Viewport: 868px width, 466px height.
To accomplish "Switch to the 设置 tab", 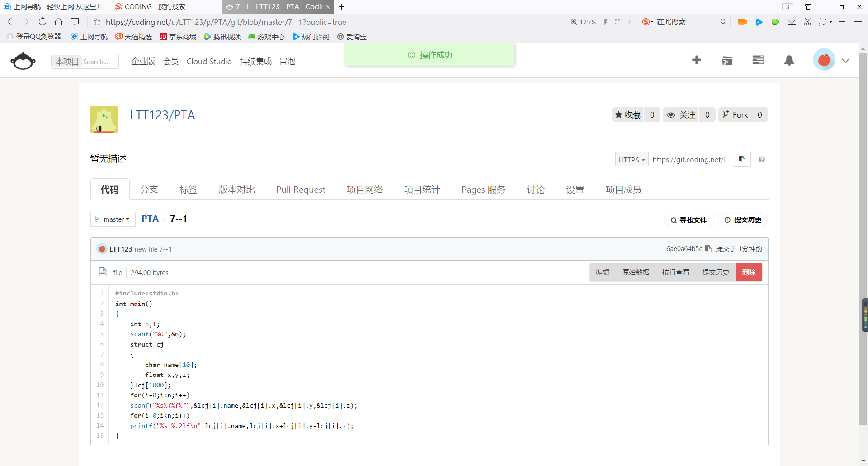I will [576, 190].
